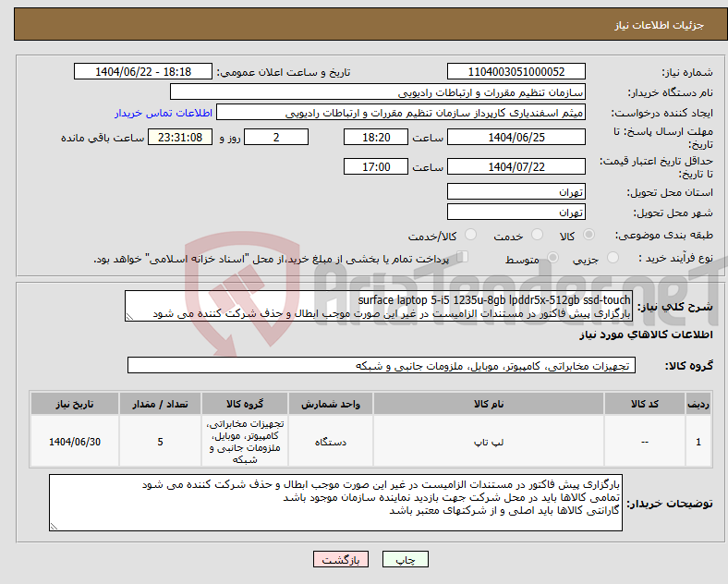The image size is (728, 584).
Task: Click the delivery city field شهر محل تحویل
Action: tap(516, 212)
